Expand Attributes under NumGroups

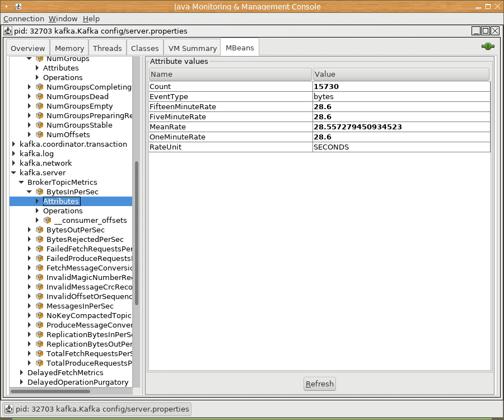coord(38,68)
